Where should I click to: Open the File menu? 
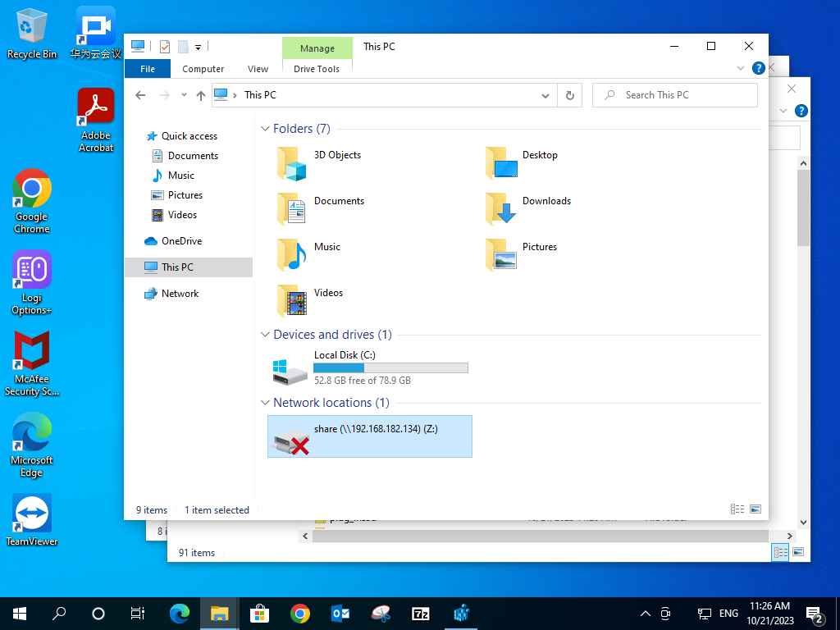[x=148, y=69]
